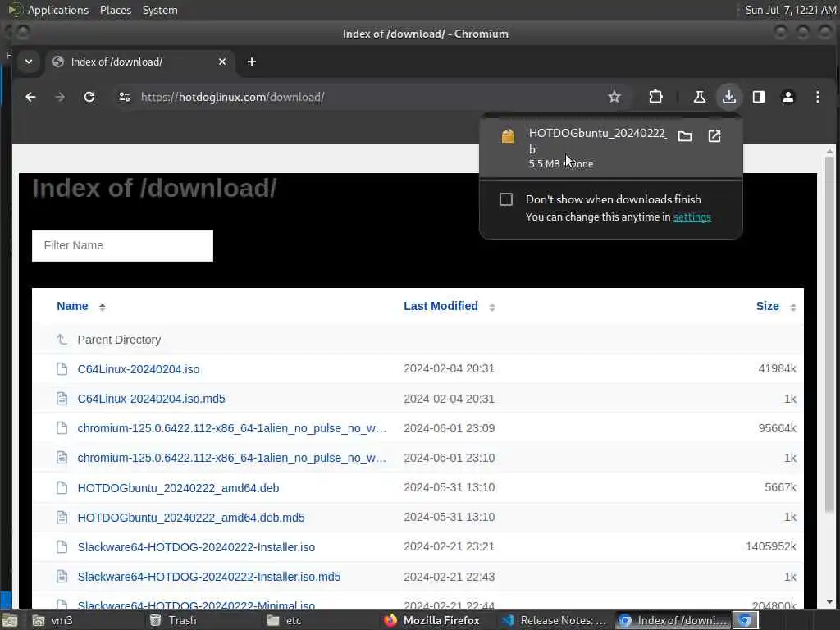
Task: Click the page vertical scrollbar
Action: click(830, 333)
